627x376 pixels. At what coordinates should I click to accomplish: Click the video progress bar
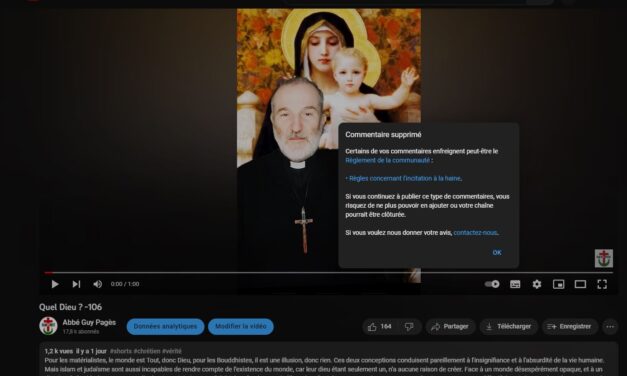click(328, 273)
